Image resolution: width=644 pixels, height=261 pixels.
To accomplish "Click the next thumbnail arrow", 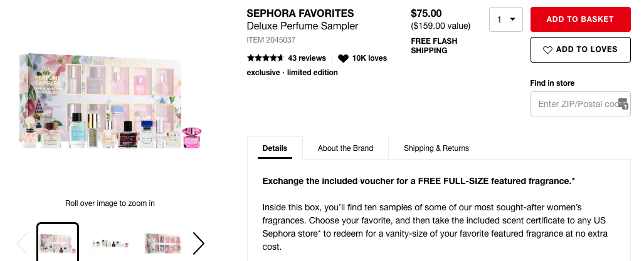I will 198,243.
